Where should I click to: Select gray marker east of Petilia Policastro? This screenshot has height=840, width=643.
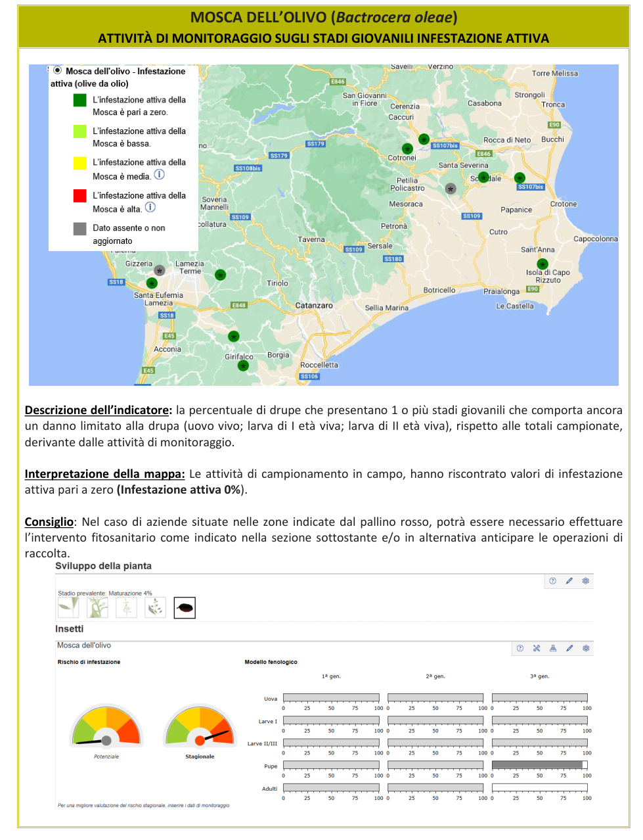click(451, 189)
